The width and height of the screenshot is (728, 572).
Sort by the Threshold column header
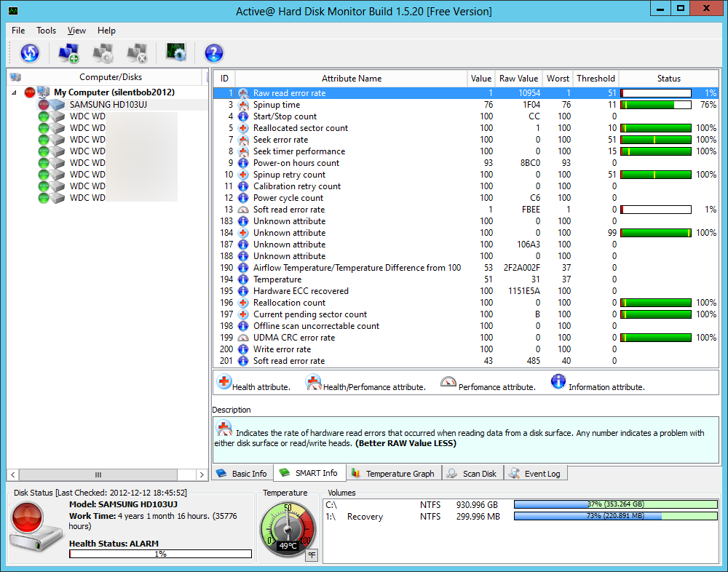click(x=596, y=79)
